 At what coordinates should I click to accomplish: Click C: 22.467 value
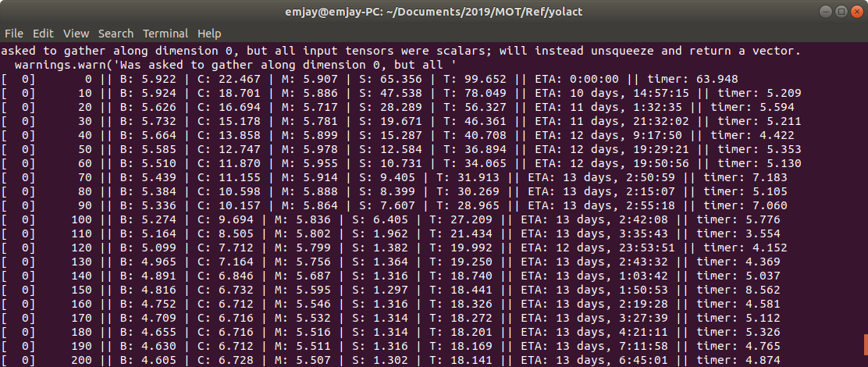pos(229,80)
